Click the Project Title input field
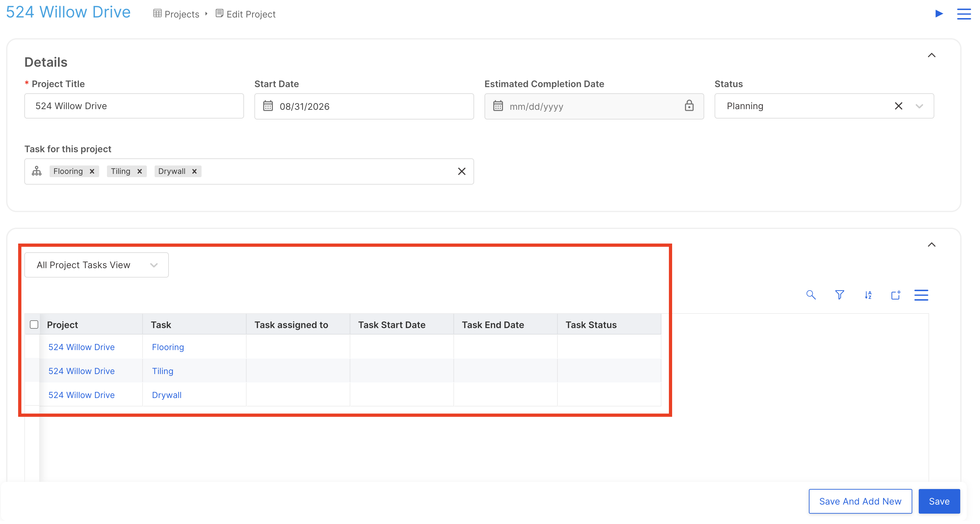 pyautogui.click(x=134, y=106)
